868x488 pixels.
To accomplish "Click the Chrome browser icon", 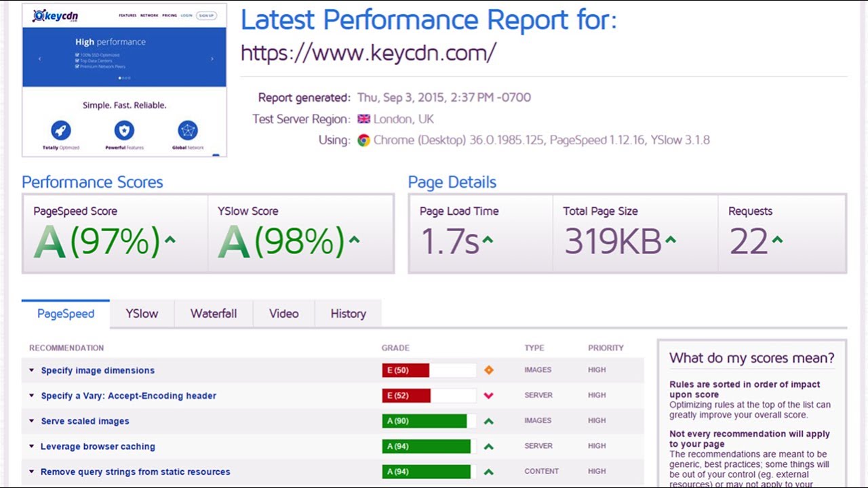I will point(364,140).
